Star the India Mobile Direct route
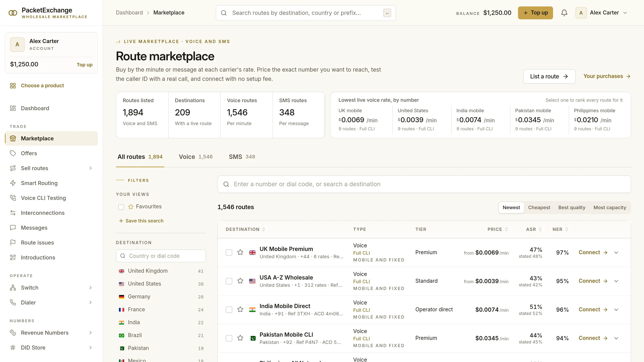This screenshot has height=362, width=644. pos(240,310)
